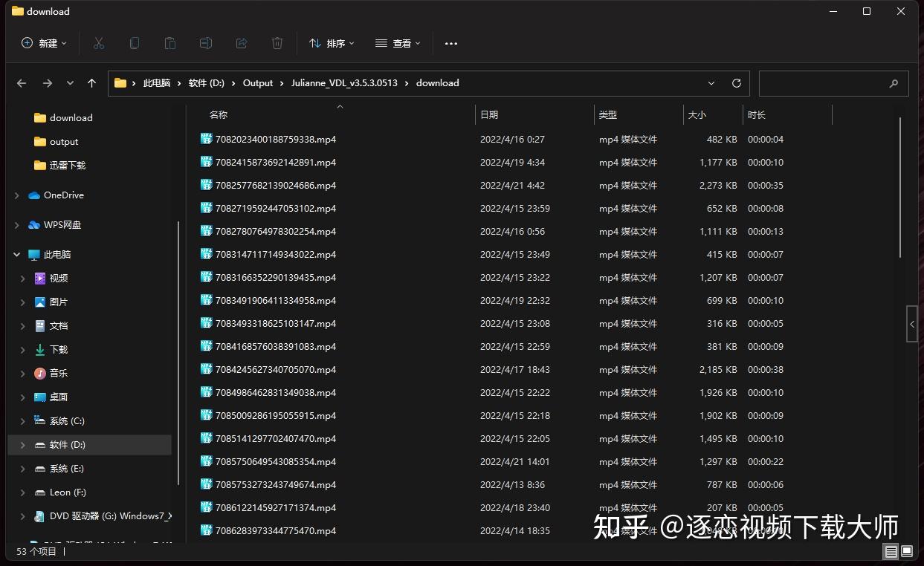Click the Rename icon in toolbar
The width and height of the screenshot is (924, 566).
coord(206,43)
